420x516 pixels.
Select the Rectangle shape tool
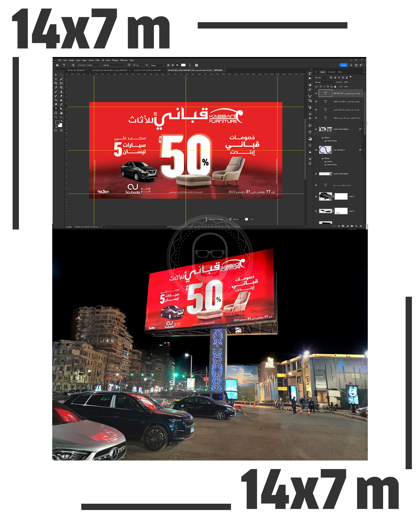point(56,113)
